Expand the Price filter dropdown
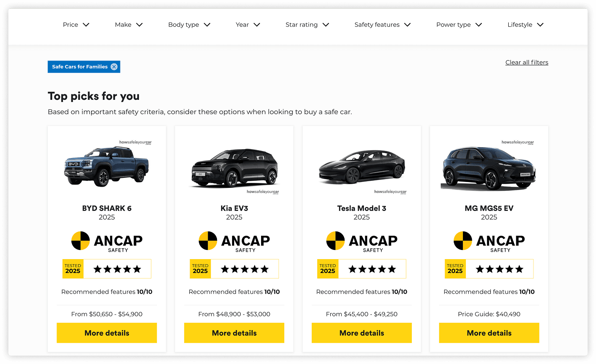 click(76, 25)
